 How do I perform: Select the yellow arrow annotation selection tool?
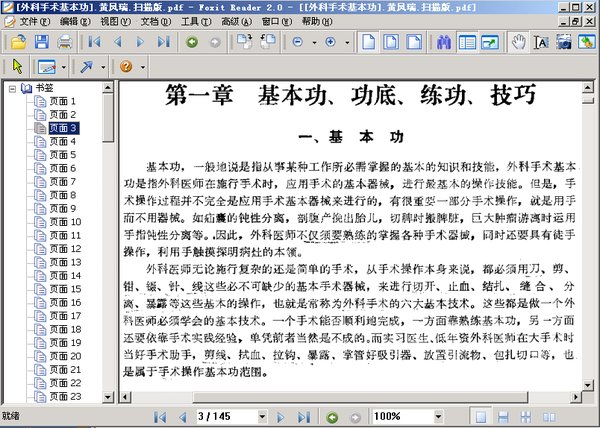click(17, 67)
